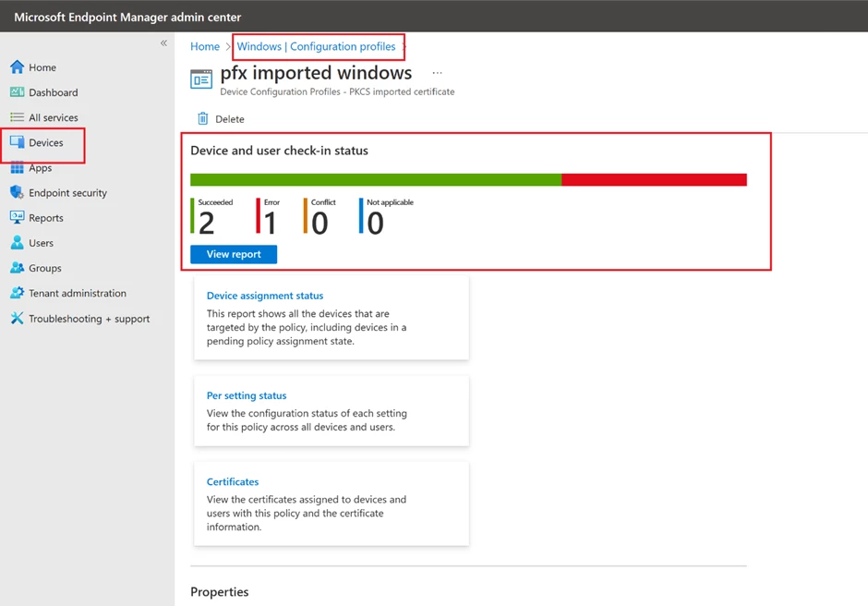Viewport: 868px width, 606px height.
Task: Click the green succeeded segment of the status bar
Action: [369, 179]
